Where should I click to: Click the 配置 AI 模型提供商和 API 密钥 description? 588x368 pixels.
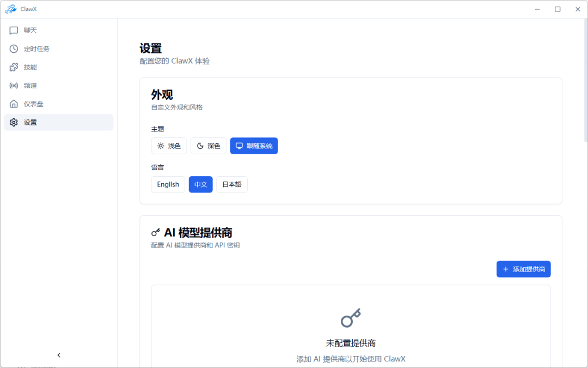(195, 245)
